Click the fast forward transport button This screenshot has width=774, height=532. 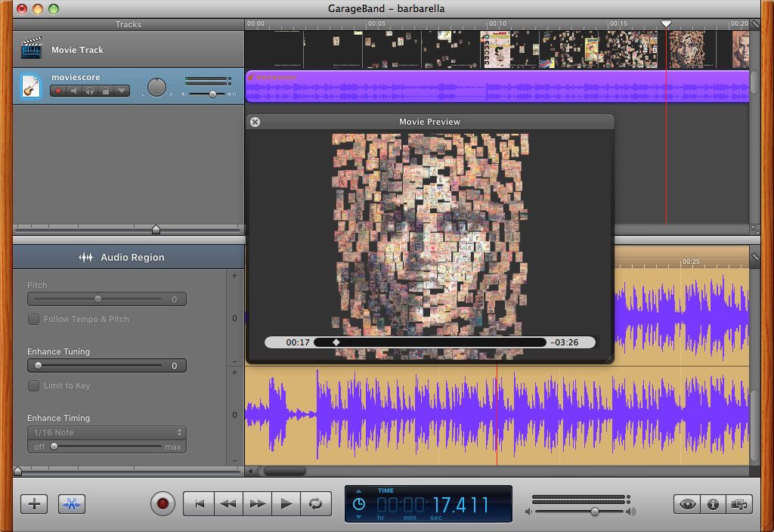tap(257, 504)
